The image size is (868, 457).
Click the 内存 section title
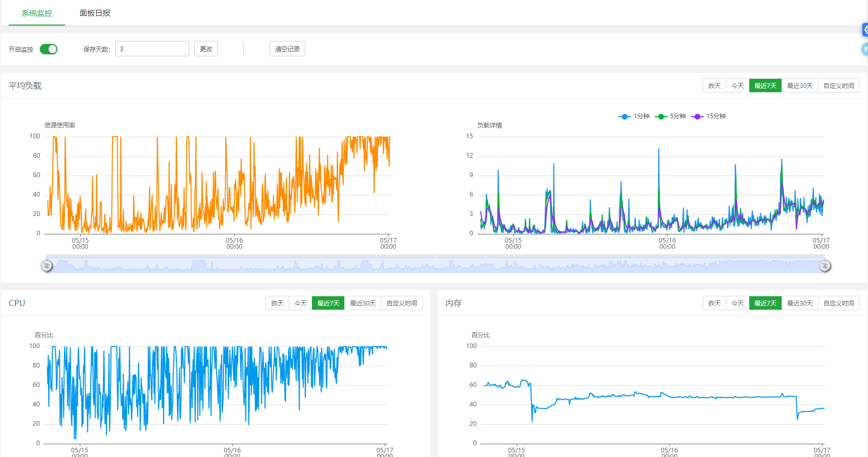tap(454, 303)
